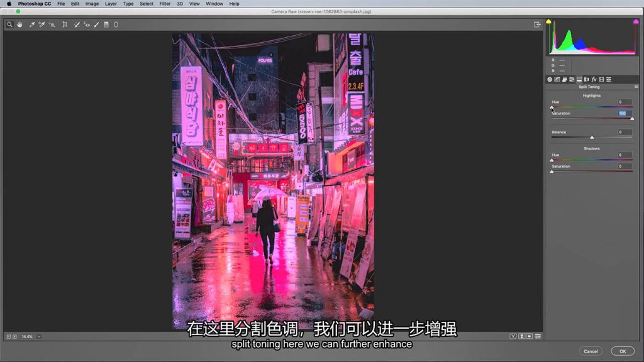
Task: Toggle full screen mode icon
Action: (537, 25)
